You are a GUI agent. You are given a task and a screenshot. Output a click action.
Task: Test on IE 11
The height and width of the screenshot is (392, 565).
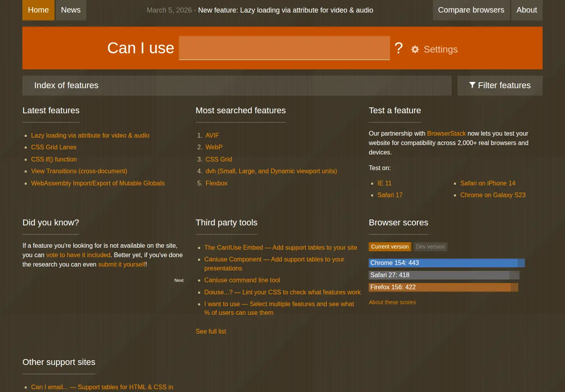pyautogui.click(x=385, y=183)
